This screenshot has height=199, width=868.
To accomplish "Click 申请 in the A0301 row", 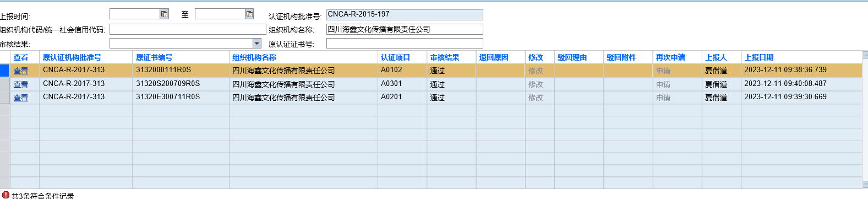I will [663, 84].
